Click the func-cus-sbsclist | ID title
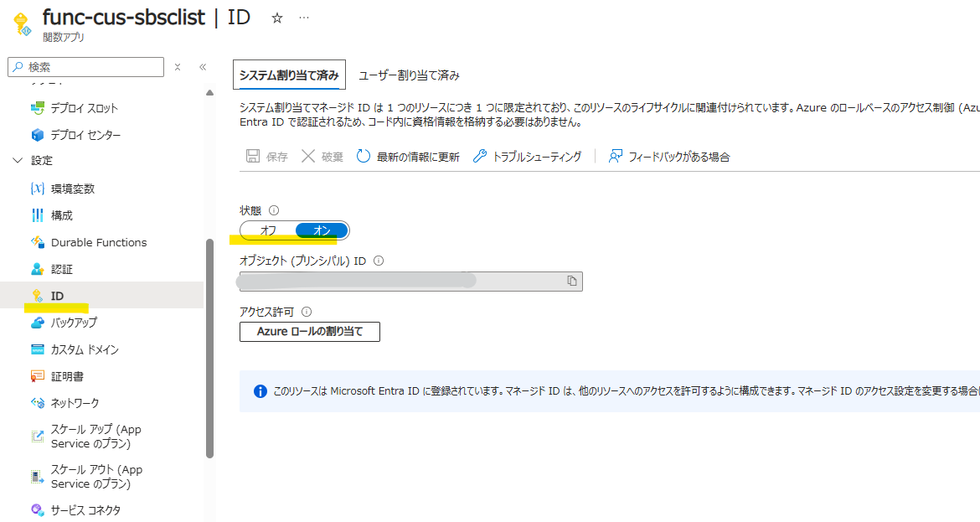 pos(147,18)
